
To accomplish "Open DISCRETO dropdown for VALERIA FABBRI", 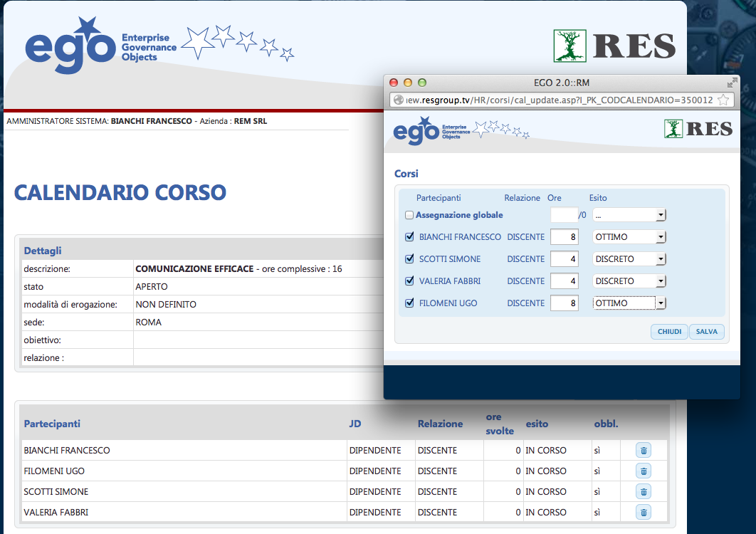I will coord(629,281).
